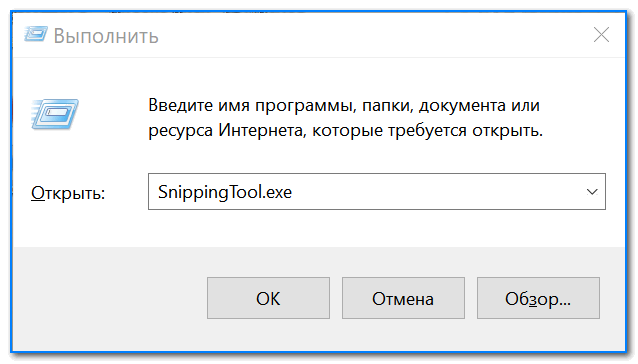
Task: Click the large Run program icon
Action: click(55, 113)
